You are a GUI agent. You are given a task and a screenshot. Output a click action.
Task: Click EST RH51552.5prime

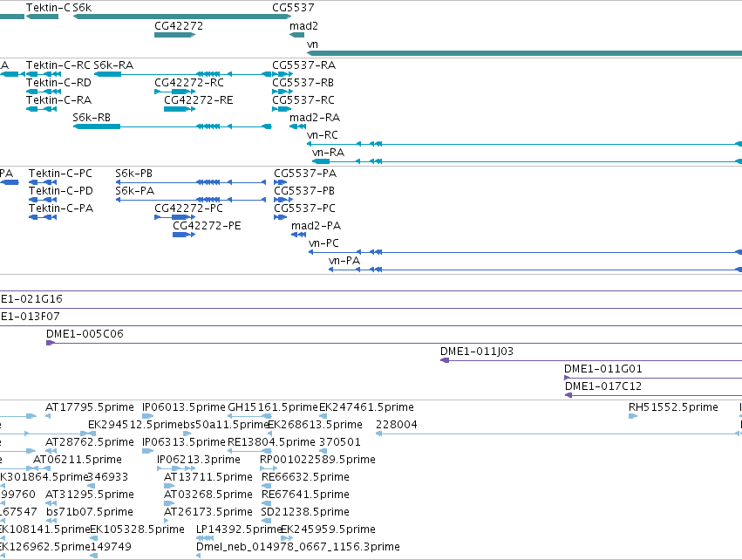(633, 417)
